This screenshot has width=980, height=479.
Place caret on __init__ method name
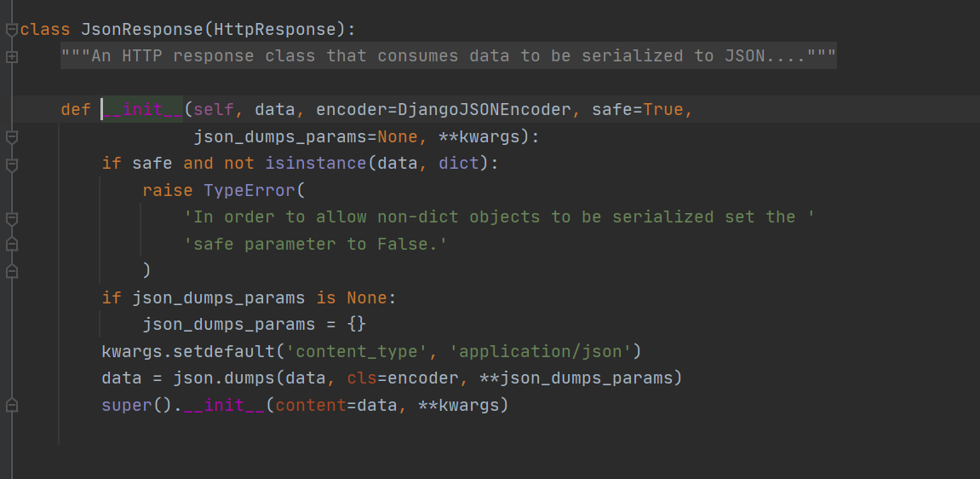click(x=142, y=110)
